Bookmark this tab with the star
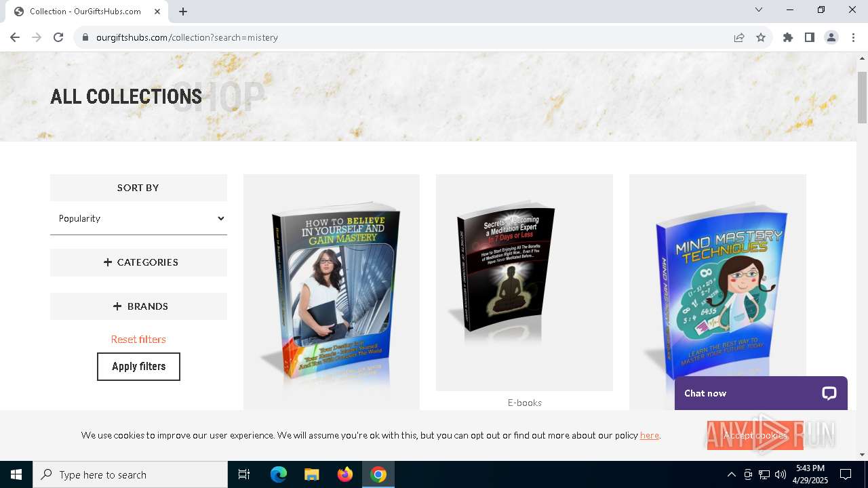 [761, 37]
